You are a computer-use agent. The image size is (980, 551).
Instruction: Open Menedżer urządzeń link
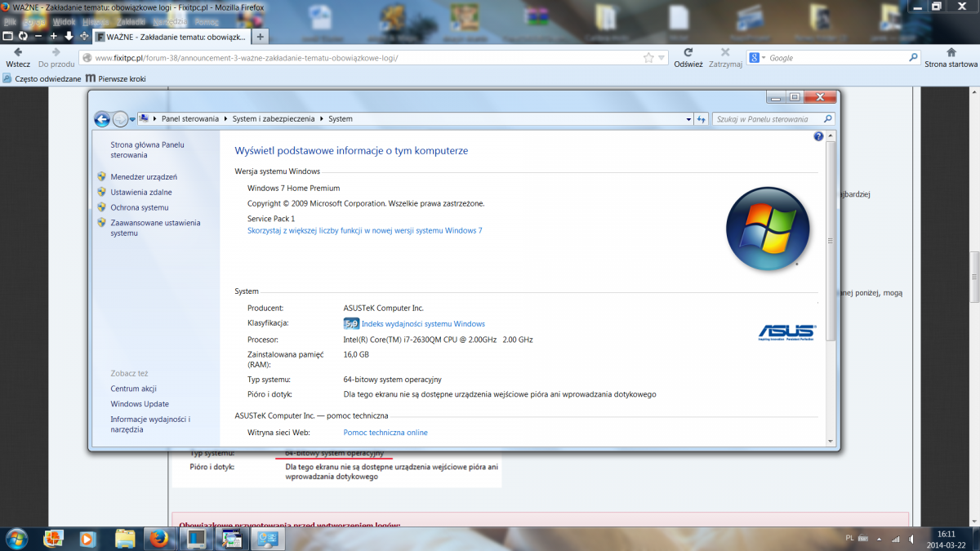tap(144, 177)
